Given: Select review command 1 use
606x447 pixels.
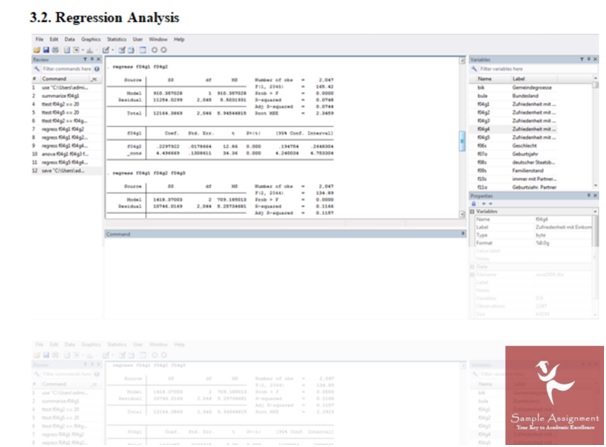Looking at the screenshot, I should coord(67,88).
